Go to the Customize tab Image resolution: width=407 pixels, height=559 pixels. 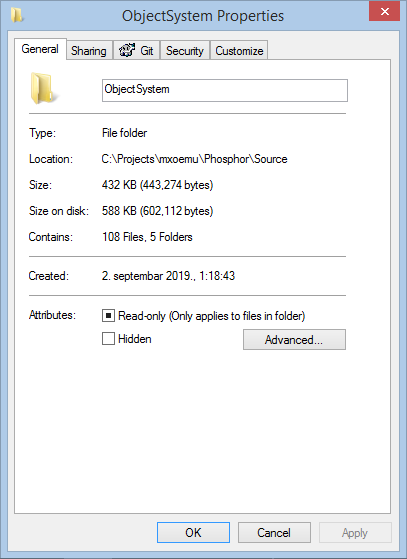(239, 51)
